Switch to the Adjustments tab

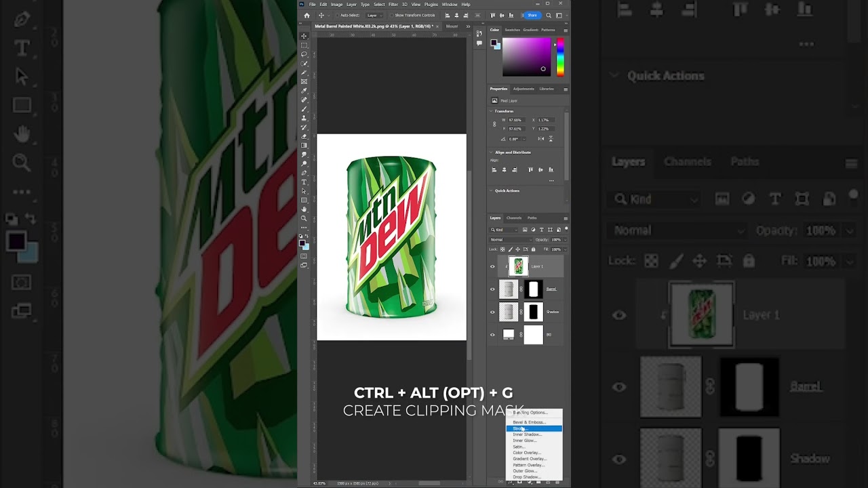point(524,89)
